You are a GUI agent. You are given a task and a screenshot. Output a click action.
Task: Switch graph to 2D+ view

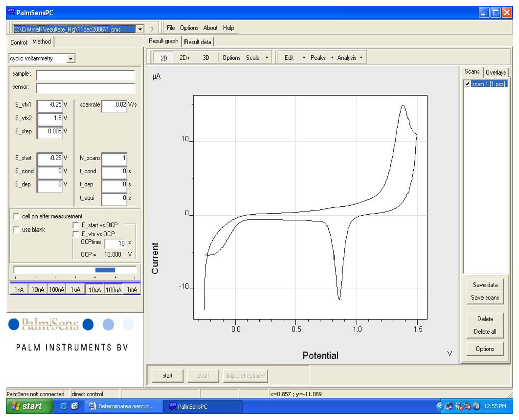tap(184, 58)
